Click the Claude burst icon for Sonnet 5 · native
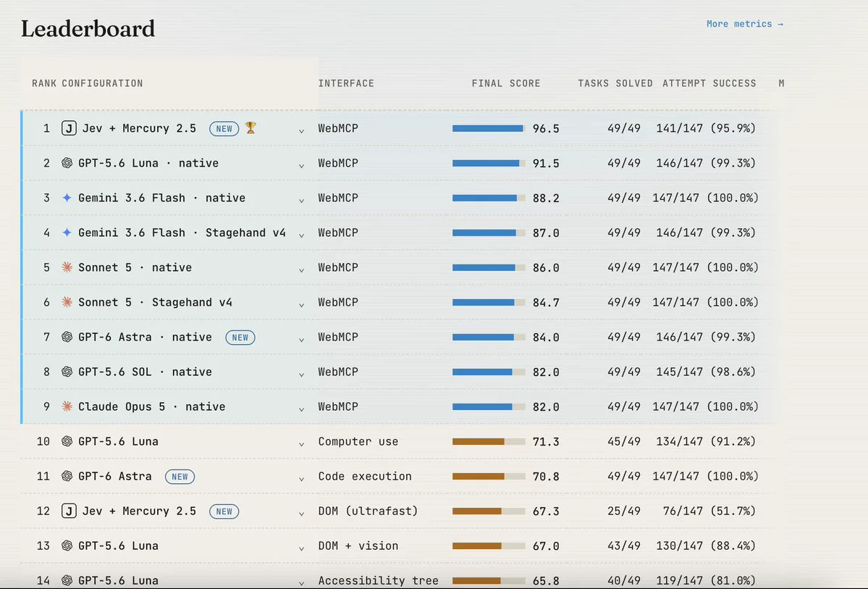 (x=67, y=267)
